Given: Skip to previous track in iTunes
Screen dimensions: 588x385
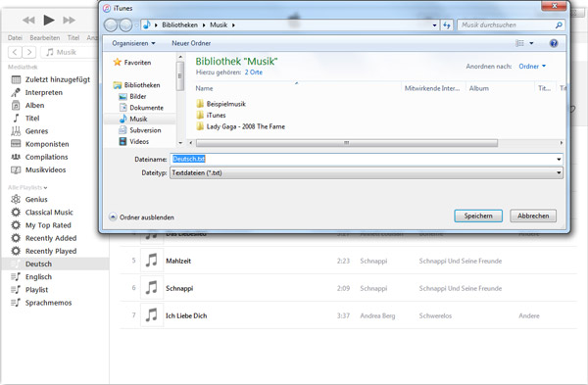Looking at the screenshot, I should [x=28, y=21].
